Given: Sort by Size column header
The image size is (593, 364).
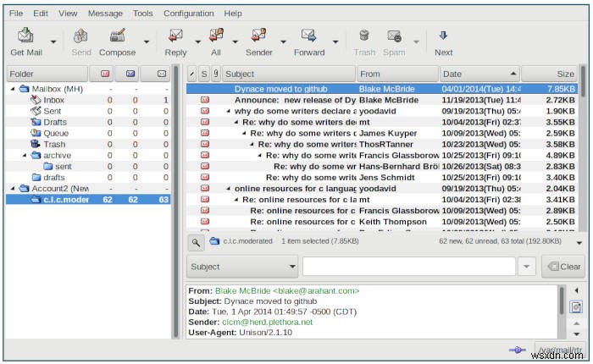Looking at the screenshot, I should 550,74.
